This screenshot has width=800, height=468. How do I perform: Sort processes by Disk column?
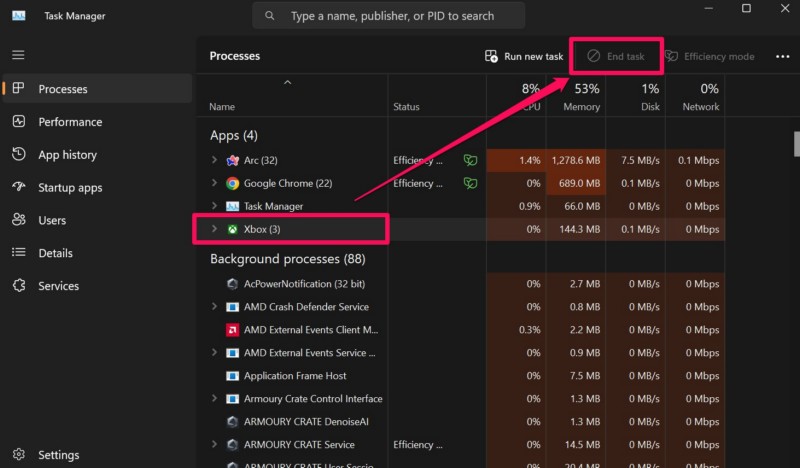pos(636,96)
